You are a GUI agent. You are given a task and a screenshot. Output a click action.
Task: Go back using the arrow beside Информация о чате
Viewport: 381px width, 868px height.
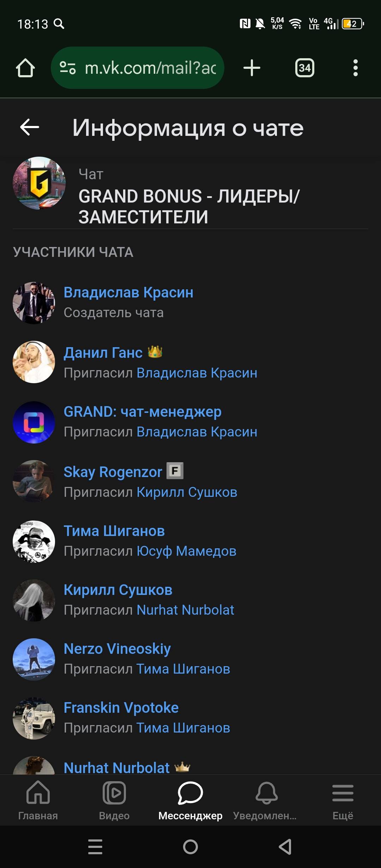(30, 127)
